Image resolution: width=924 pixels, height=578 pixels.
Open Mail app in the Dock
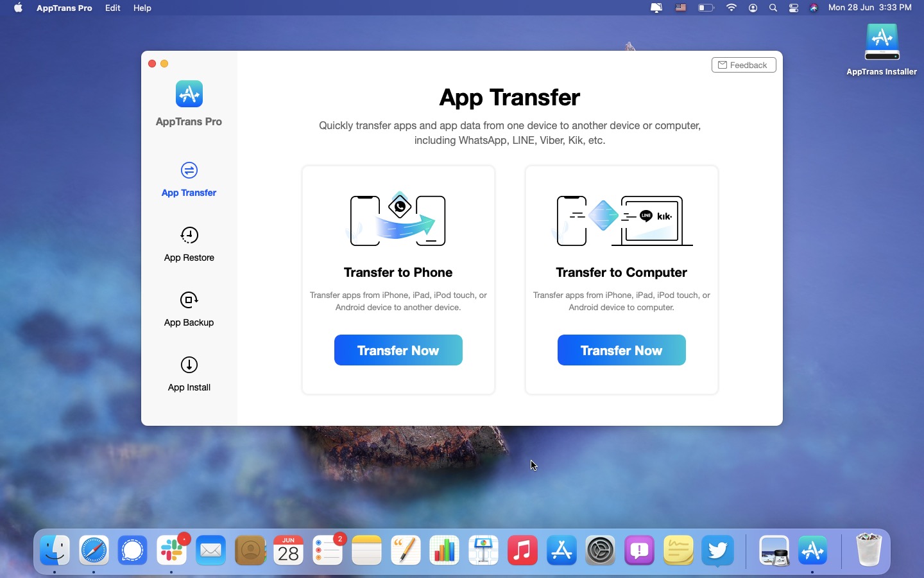point(211,551)
